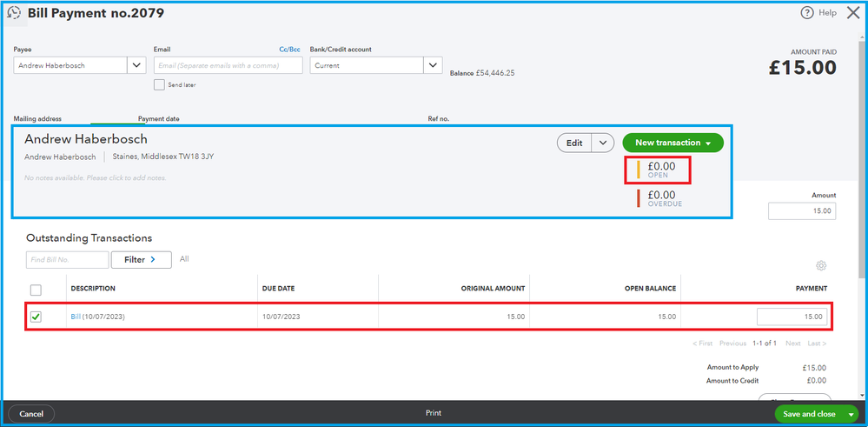
Task: Click the All filter status text
Action: pos(184,258)
